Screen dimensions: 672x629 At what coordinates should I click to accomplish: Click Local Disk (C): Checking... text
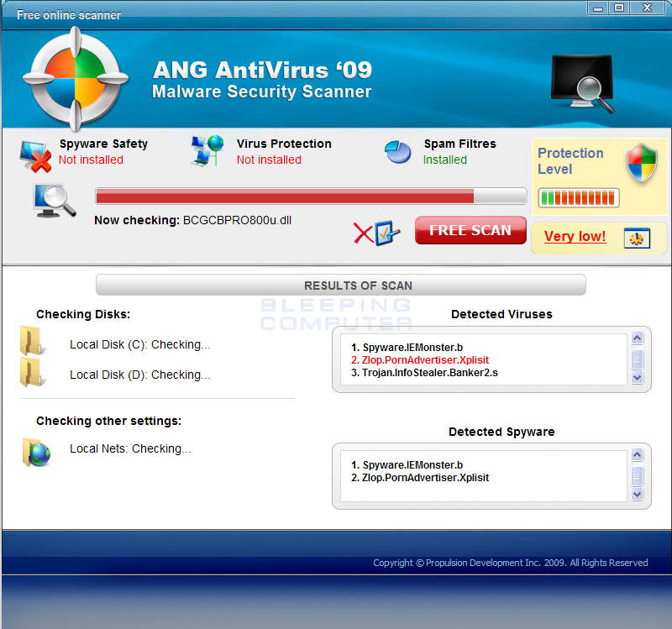pos(140,344)
